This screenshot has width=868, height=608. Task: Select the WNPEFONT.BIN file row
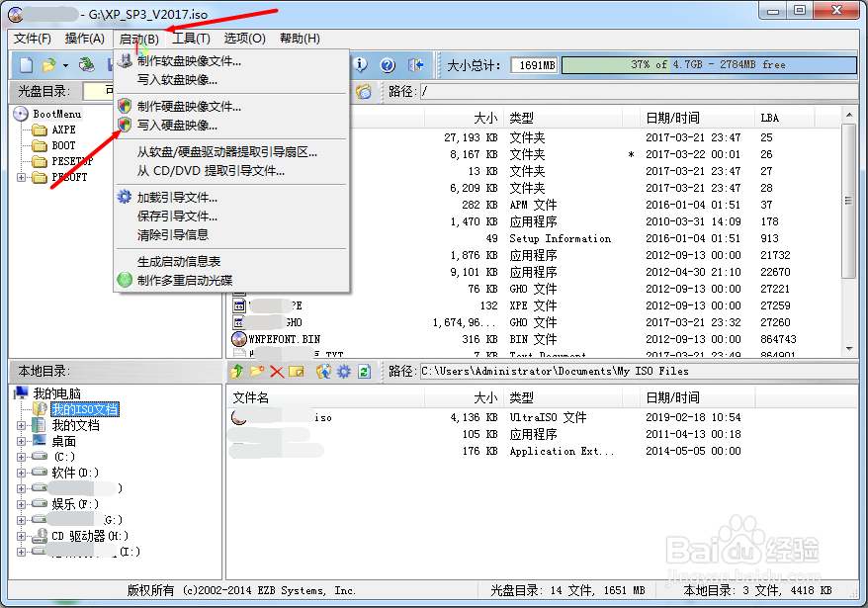pyautogui.click(x=535, y=339)
